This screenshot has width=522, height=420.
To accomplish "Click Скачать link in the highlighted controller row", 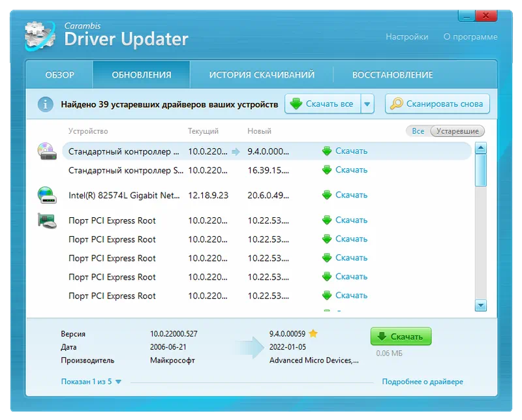I will (x=351, y=151).
